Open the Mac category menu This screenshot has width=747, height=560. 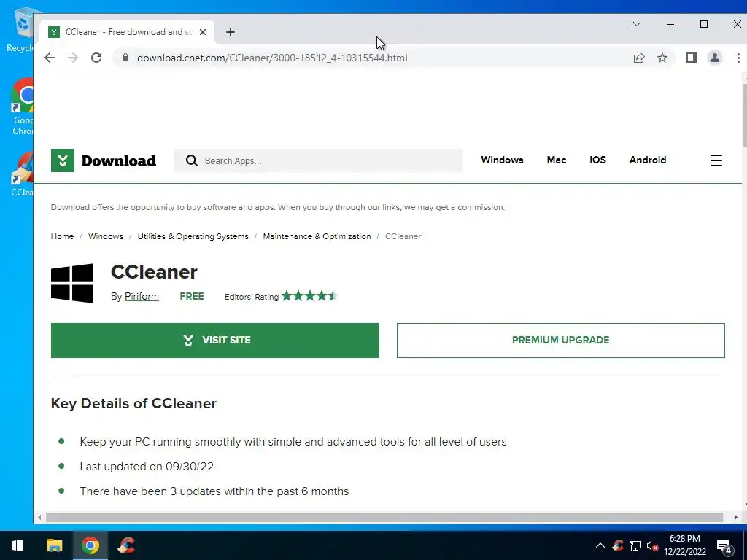tap(557, 160)
